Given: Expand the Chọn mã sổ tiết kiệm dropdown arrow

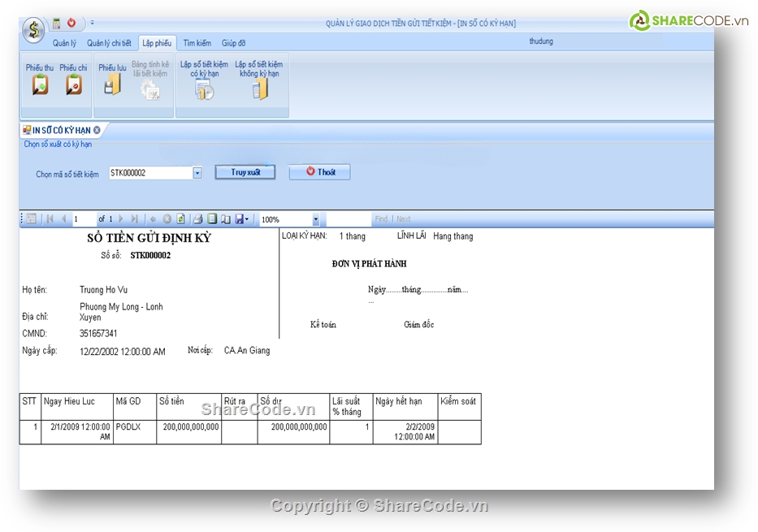Looking at the screenshot, I should pos(197,173).
